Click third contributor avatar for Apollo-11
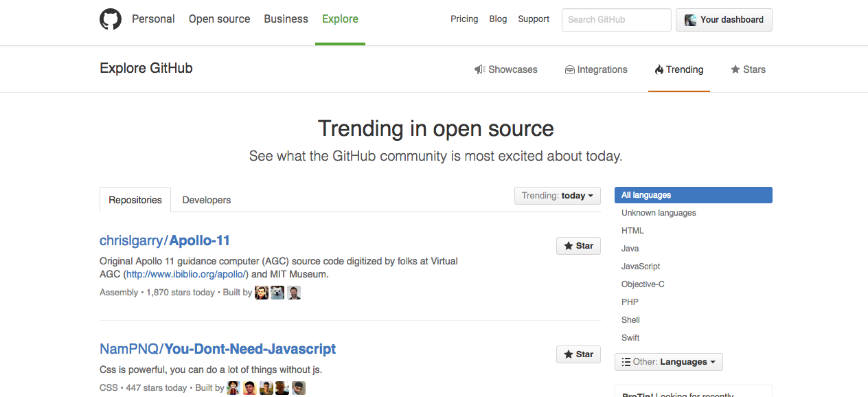Image resolution: width=868 pixels, height=397 pixels. (294, 293)
